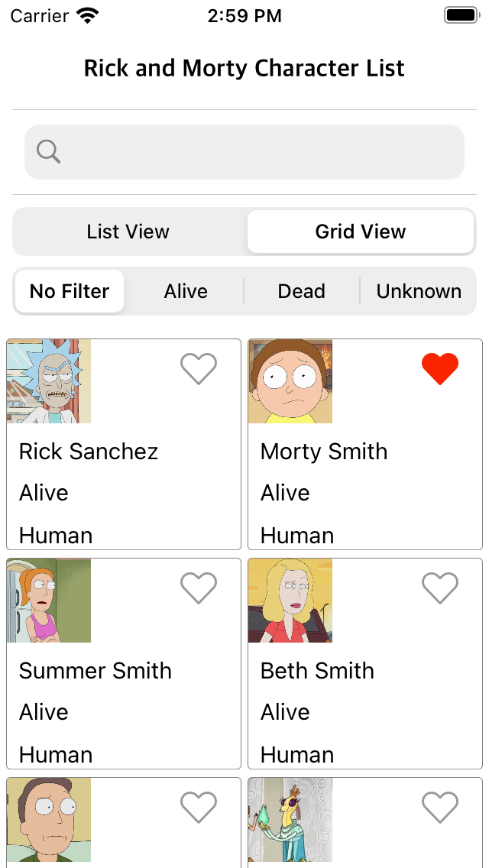
Task: Click Summer Smith's character image
Action: [49, 600]
